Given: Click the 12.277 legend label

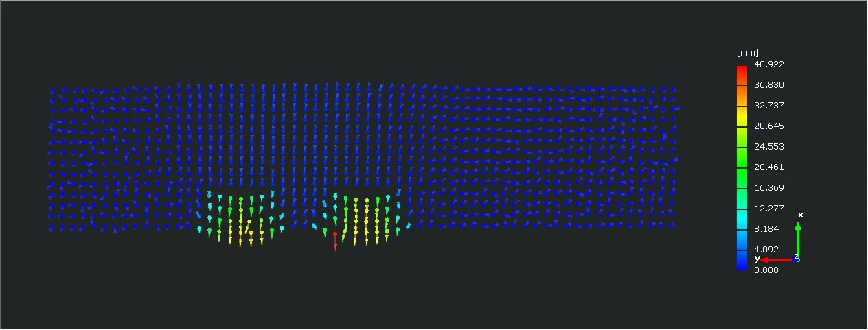Looking at the screenshot, I should pos(769,209).
